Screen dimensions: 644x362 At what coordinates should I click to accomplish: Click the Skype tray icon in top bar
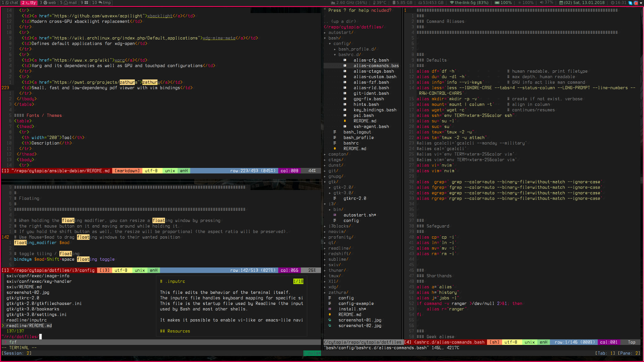click(x=630, y=3)
